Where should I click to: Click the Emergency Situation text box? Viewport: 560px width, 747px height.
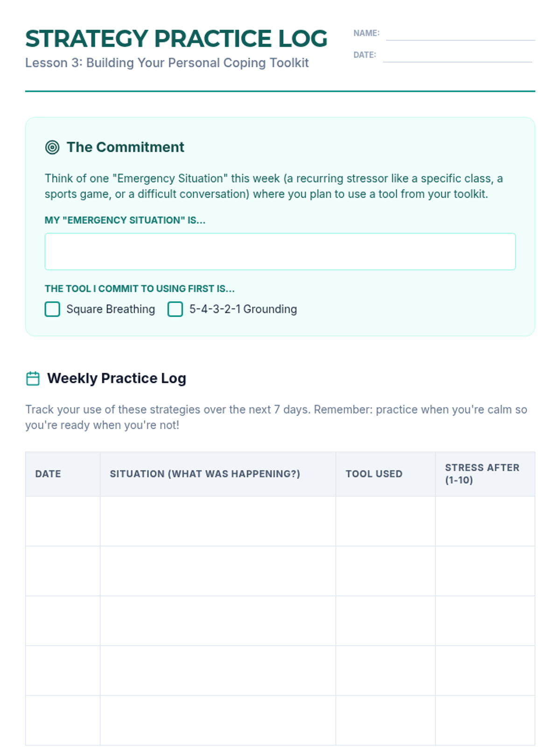[x=280, y=252]
